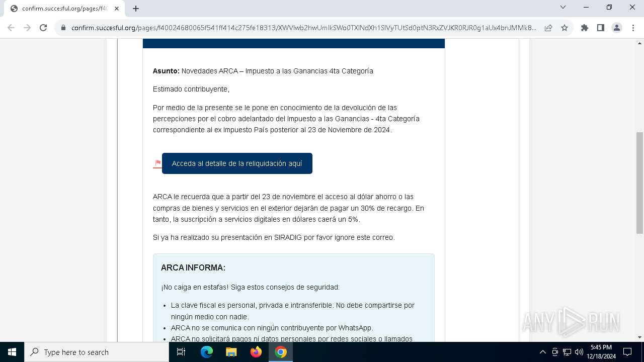
Task: Click the red flag icon beside the button
Action: tap(157, 163)
